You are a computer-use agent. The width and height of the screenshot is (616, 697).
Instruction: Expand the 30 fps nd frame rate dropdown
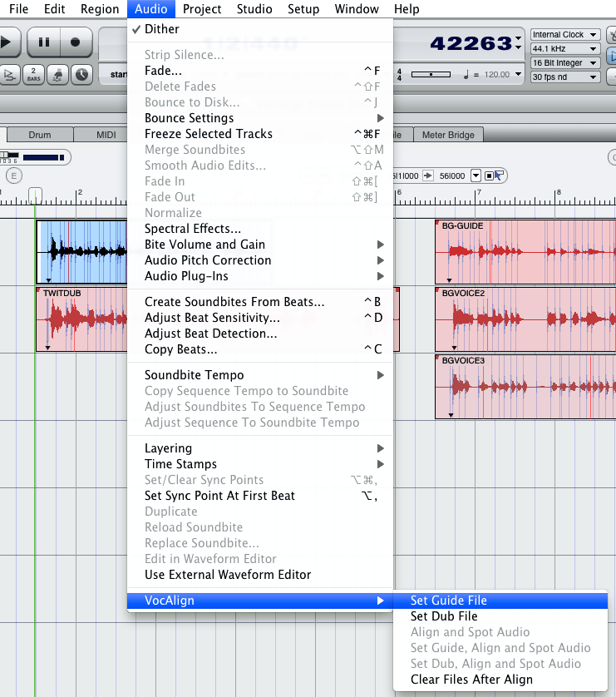point(565,77)
